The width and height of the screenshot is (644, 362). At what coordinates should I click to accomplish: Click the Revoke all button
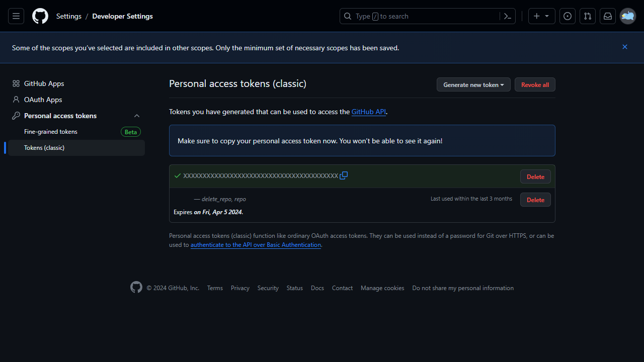(x=534, y=84)
